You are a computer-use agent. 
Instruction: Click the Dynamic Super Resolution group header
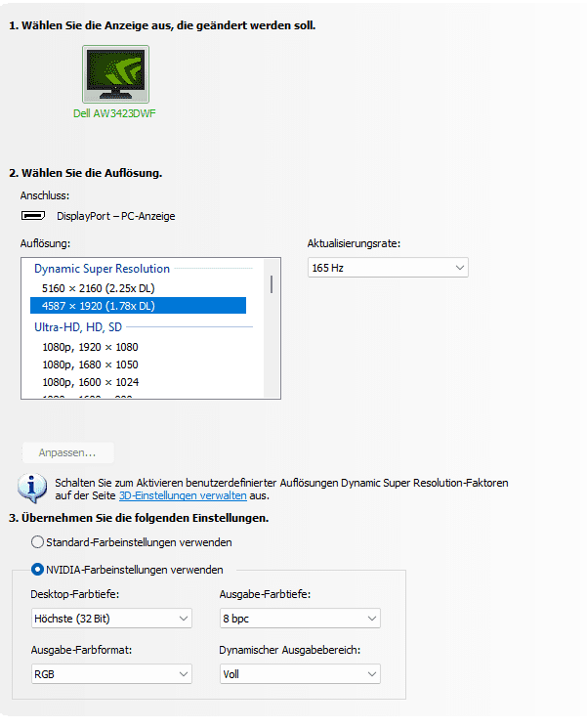coord(103,269)
